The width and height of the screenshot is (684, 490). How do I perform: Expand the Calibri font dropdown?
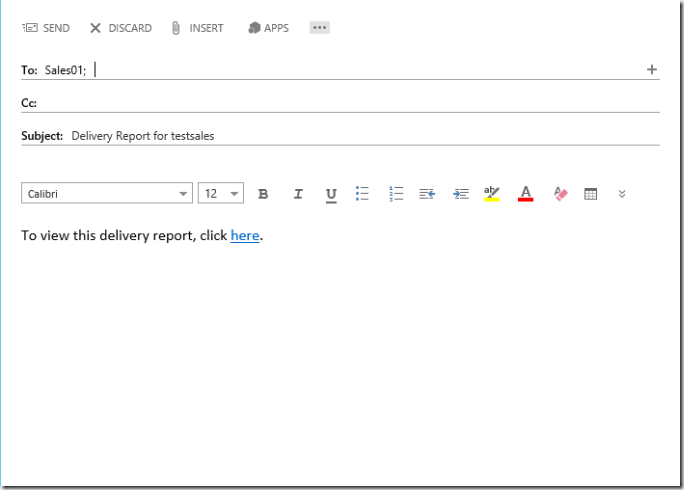(184, 194)
